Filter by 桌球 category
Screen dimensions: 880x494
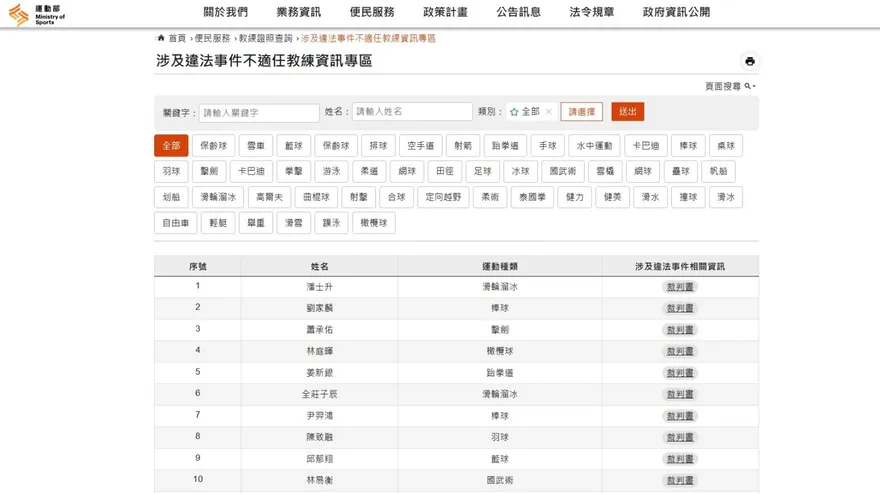coord(726,145)
